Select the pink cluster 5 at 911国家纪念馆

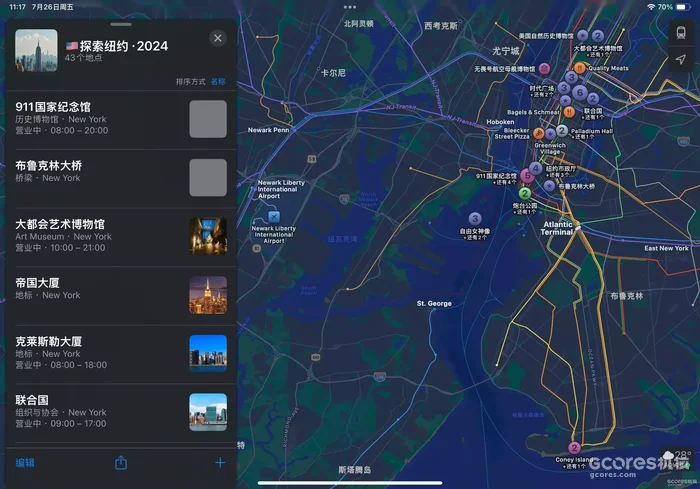tap(527, 176)
